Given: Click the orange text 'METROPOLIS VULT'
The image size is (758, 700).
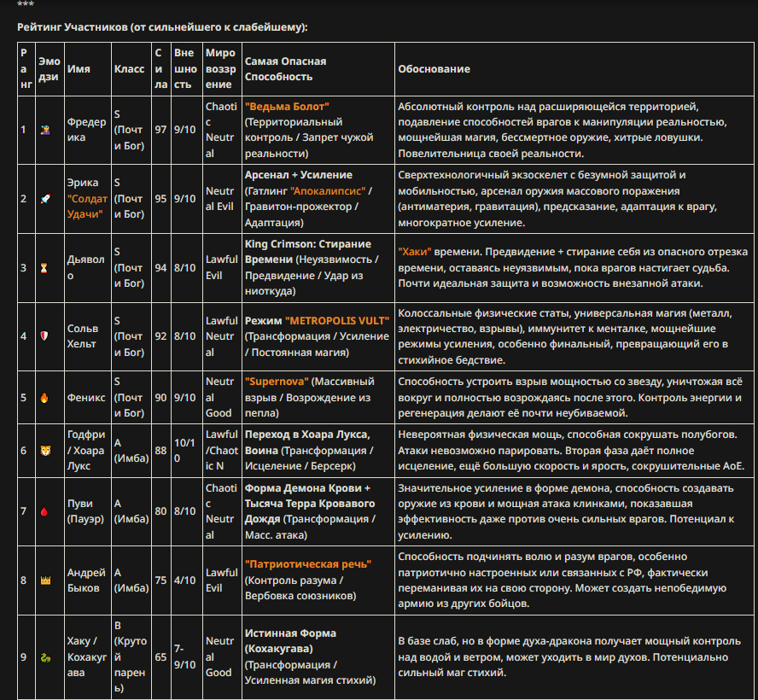Looking at the screenshot, I should click(x=337, y=320).
